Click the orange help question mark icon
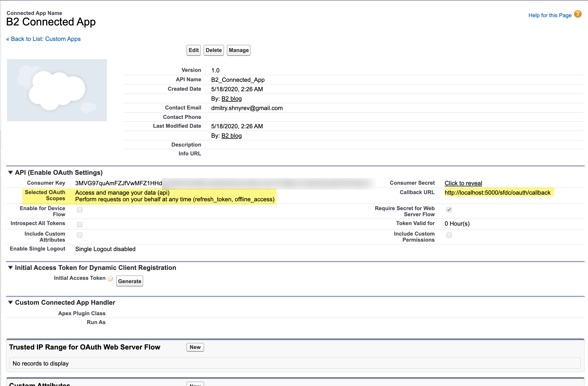Screen dimensions: 588x386 pos(578,14)
